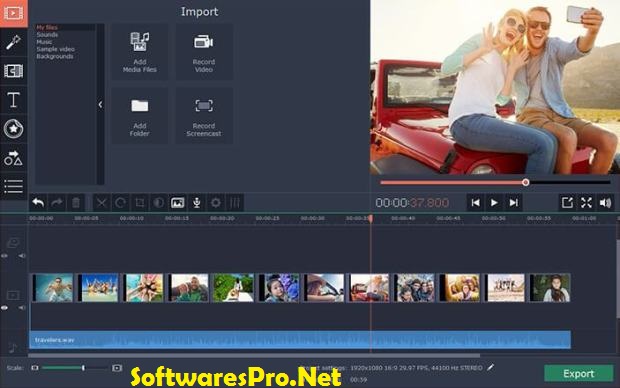Skip to previous frame button
The height and width of the screenshot is (388, 620).
point(475,203)
